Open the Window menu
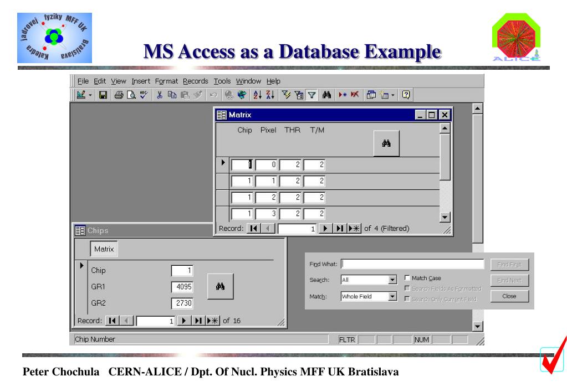 tap(248, 81)
